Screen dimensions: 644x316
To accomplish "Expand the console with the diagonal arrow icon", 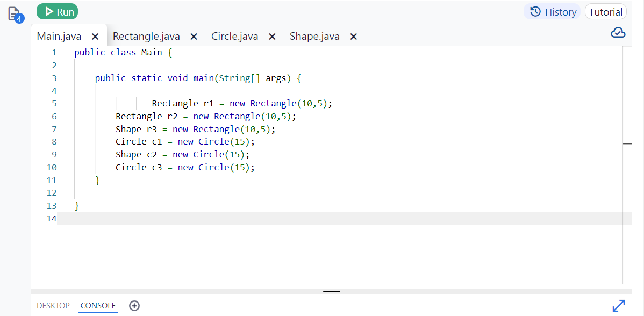I will tap(619, 305).
